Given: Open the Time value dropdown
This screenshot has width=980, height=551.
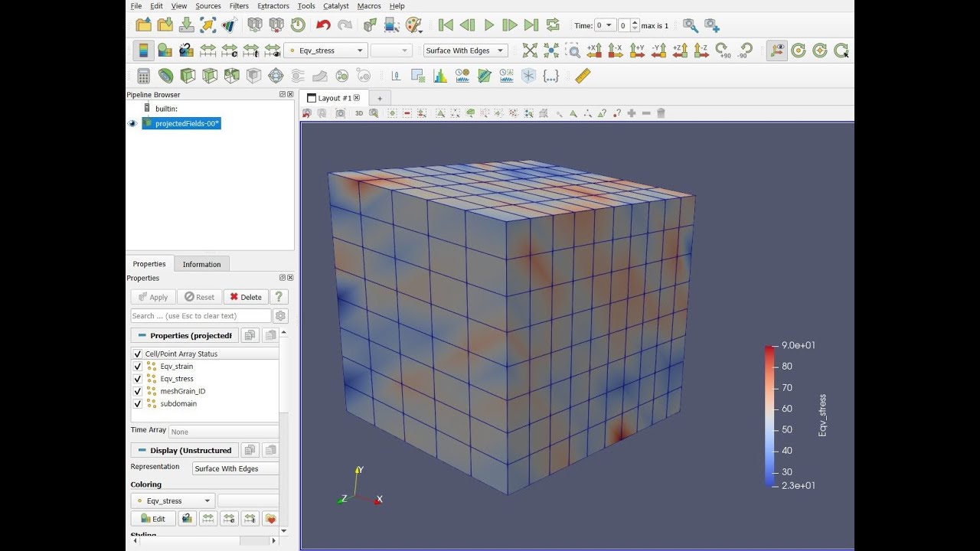Looking at the screenshot, I should pos(605,25).
